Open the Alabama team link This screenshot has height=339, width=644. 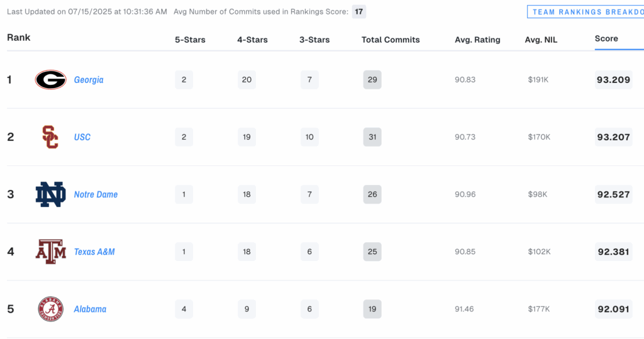pos(90,309)
